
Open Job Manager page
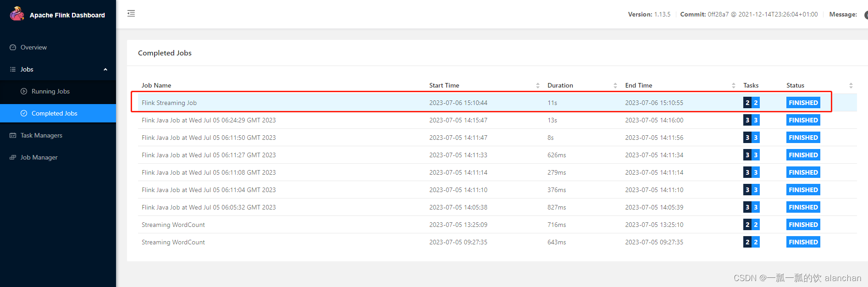tap(58, 157)
